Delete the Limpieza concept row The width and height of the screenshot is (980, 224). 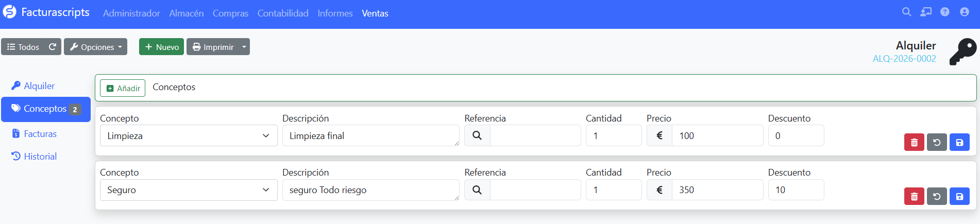(914, 143)
